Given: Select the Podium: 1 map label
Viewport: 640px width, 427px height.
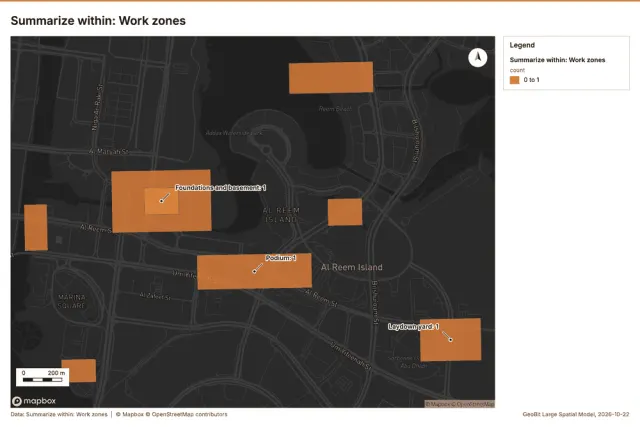Looking at the screenshot, I should point(281,258).
